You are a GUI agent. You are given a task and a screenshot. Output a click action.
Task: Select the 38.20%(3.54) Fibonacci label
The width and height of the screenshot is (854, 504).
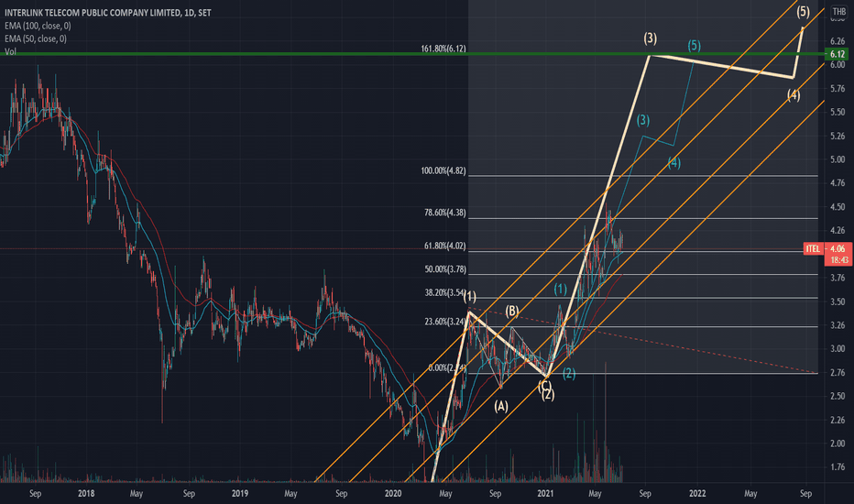coord(445,292)
